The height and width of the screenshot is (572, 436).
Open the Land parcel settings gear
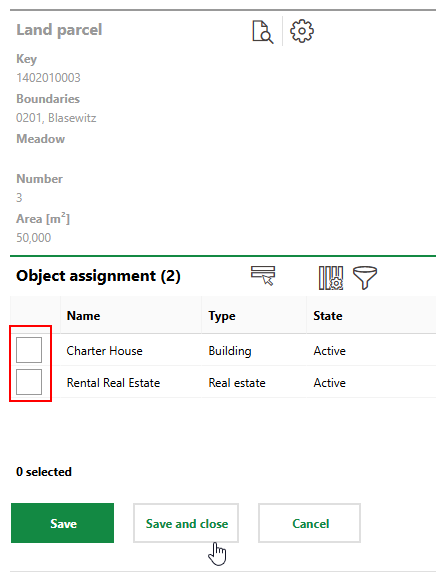pos(302,31)
